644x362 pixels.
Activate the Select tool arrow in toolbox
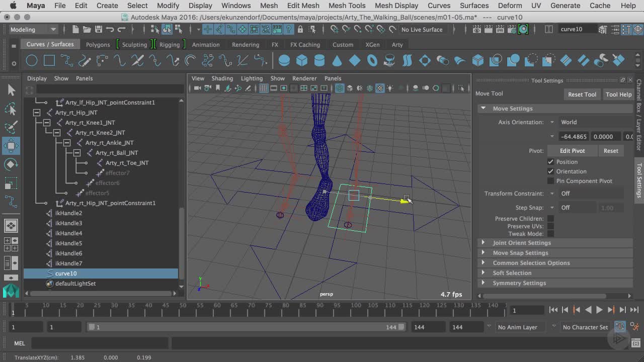11,90
